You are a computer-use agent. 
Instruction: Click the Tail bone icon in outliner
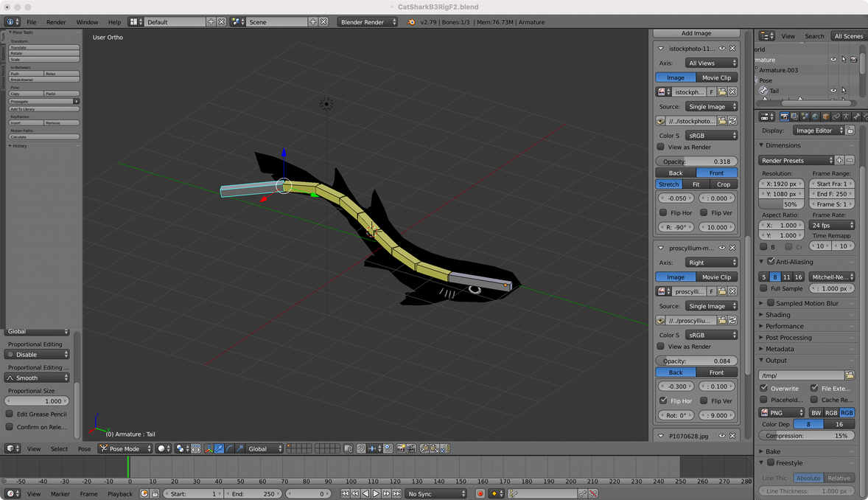[x=763, y=90]
